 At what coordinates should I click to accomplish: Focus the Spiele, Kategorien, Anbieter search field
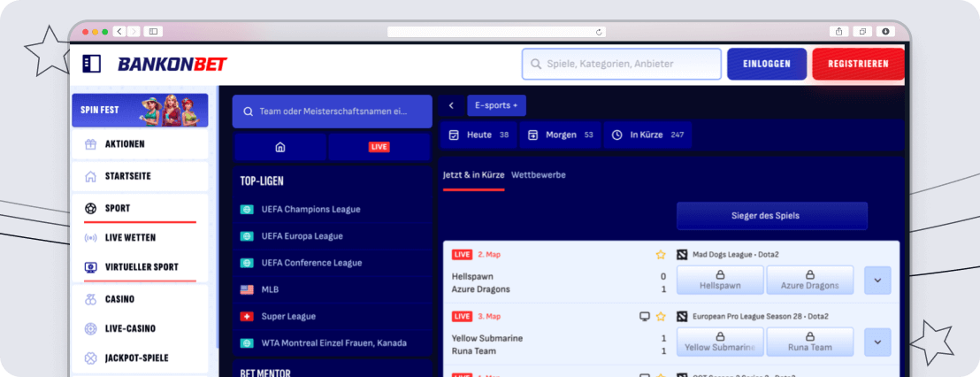click(622, 65)
